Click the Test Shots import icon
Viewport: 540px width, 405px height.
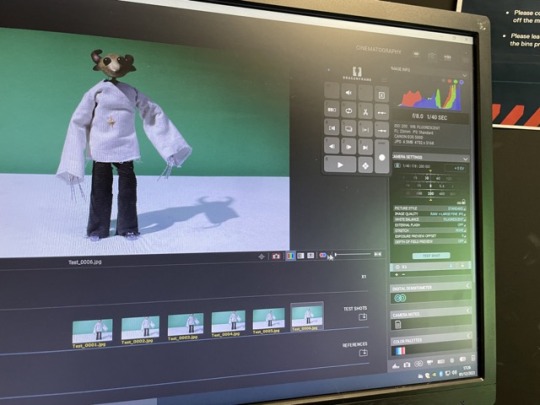[363, 317]
